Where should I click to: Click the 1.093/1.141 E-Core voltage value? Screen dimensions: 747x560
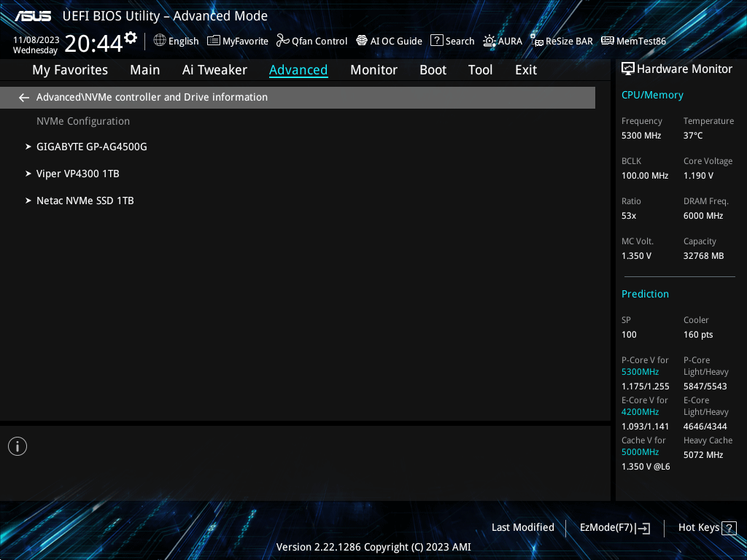tap(645, 426)
